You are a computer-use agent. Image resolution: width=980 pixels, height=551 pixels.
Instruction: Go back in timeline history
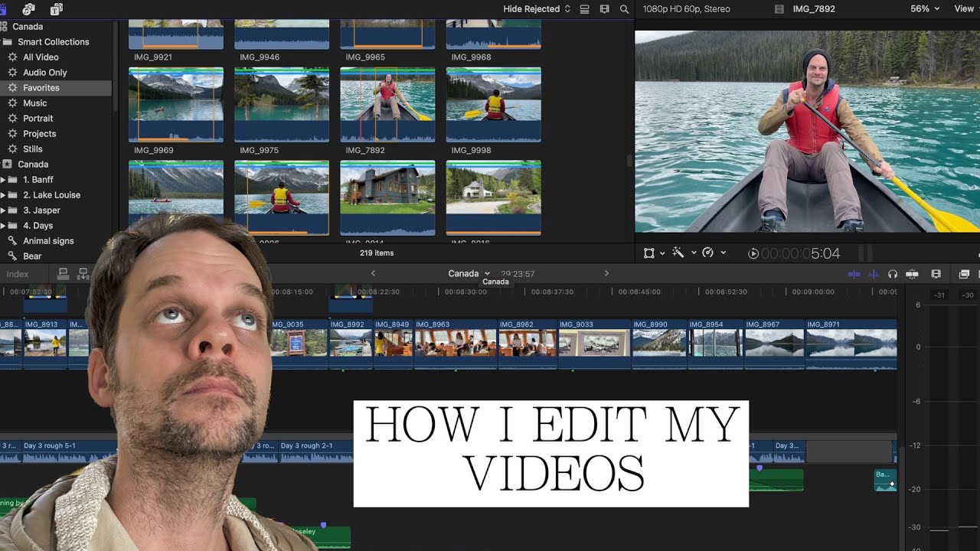coord(374,273)
